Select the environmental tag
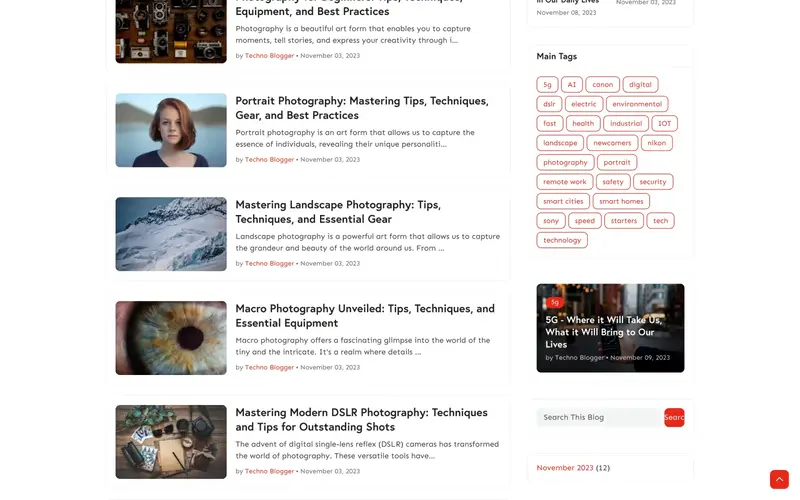800x500 pixels. [x=637, y=104]
